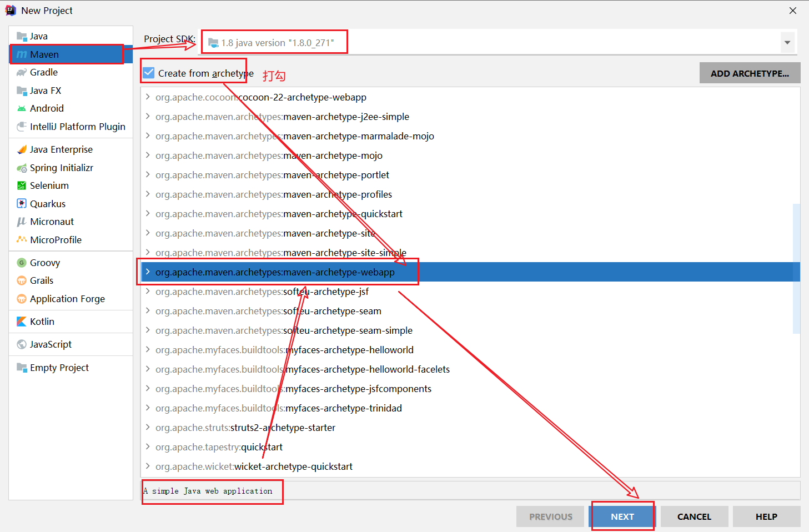Click the Quarkus icon
Viewport: 809px width, 532px height.
click(22, 204)
